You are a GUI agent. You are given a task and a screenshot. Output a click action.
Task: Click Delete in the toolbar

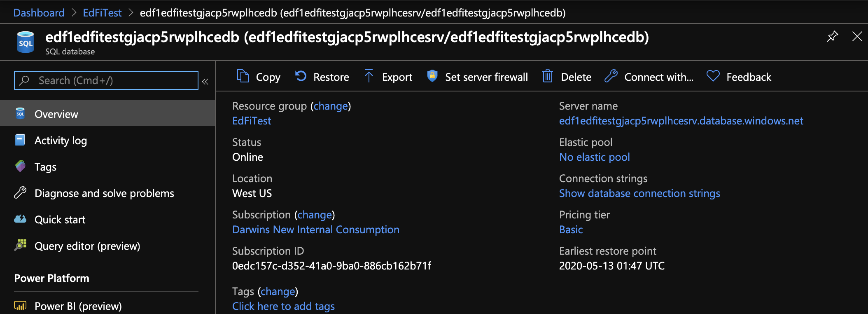click(x=576, y=77)
